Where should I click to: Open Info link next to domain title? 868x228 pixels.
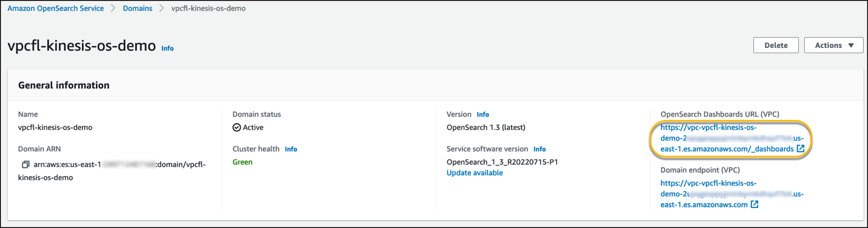[x=168, y=49]
